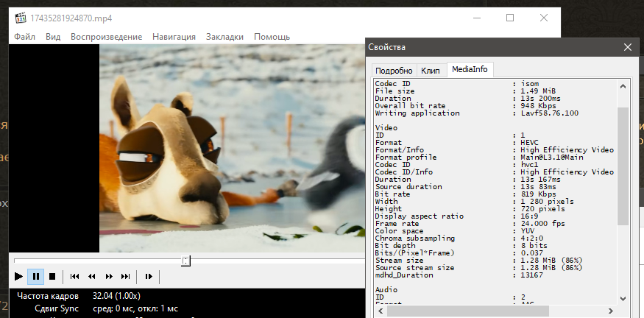Open the Вид menu
Image resolution: width=644 pixels, height=318 pixels.
53,37
